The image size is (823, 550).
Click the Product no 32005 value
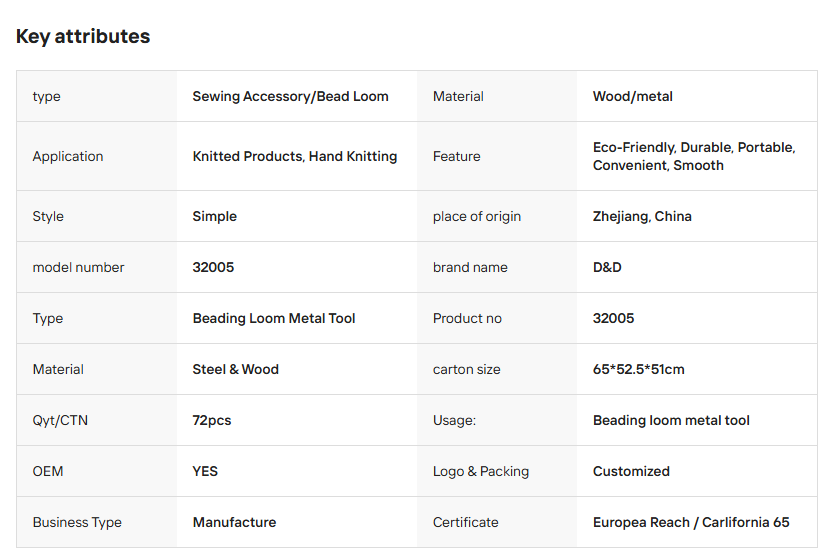tap(613, 318)
